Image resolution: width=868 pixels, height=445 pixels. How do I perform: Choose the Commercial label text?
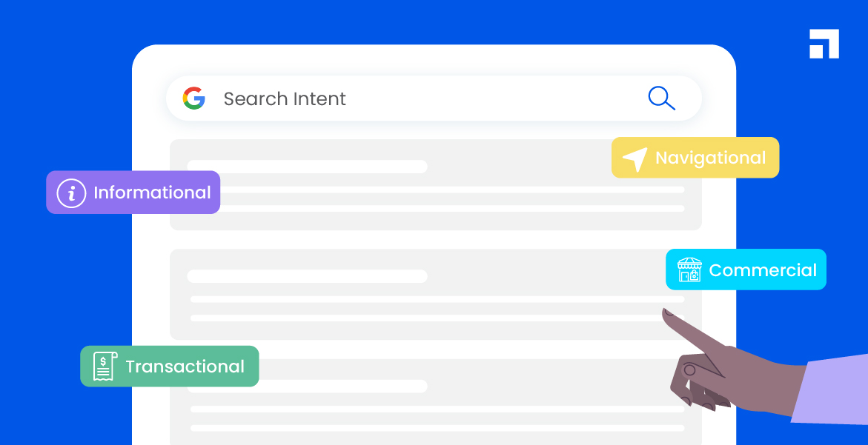tap(762, 270)
